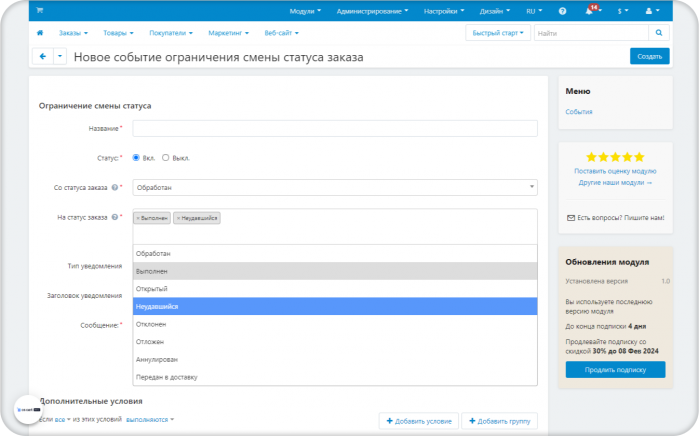Change the выполняются conditions selector
Viewport: 700px width, 436px height.
pos(150,419)
